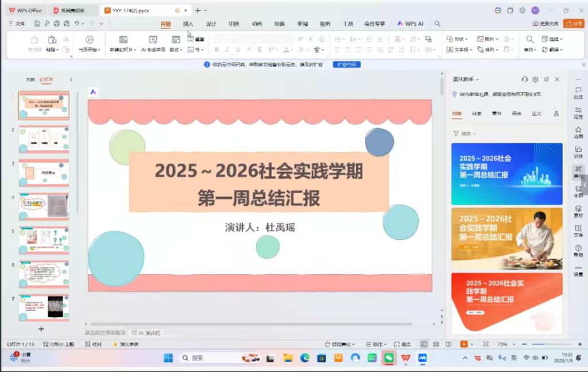
Task: Pin the 美化助手 panel with pin icon
Action: [546, 79]
